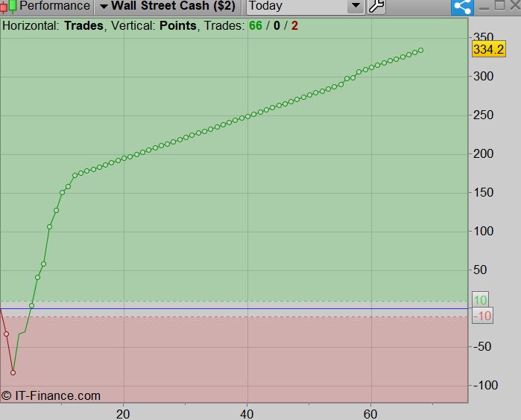Click the 60 horizontal axis label
This screenshot has height=420, width=521.
pos(370,414)
